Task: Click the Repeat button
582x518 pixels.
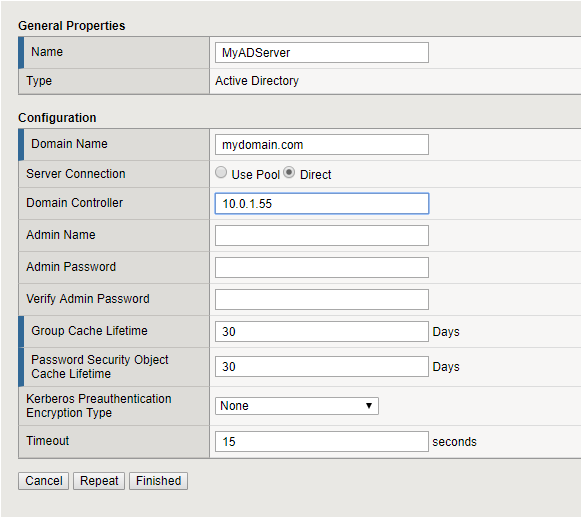Action: (99, 481)
